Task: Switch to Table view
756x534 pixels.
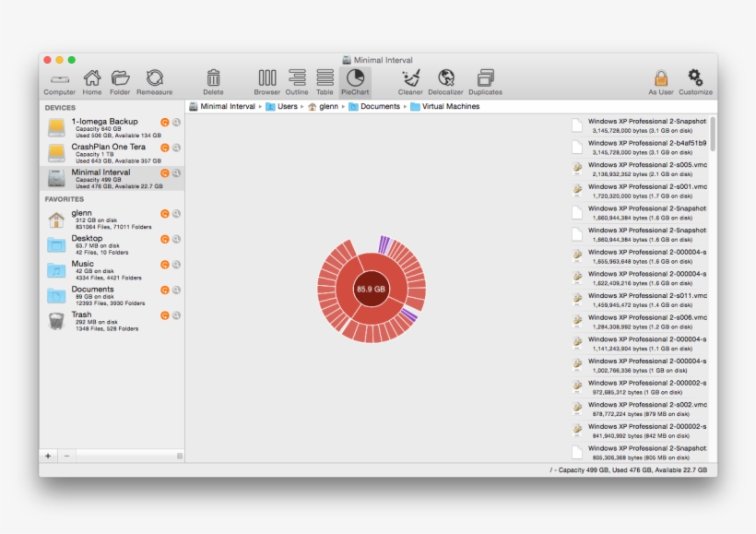Action: click(x=325, y=82)
